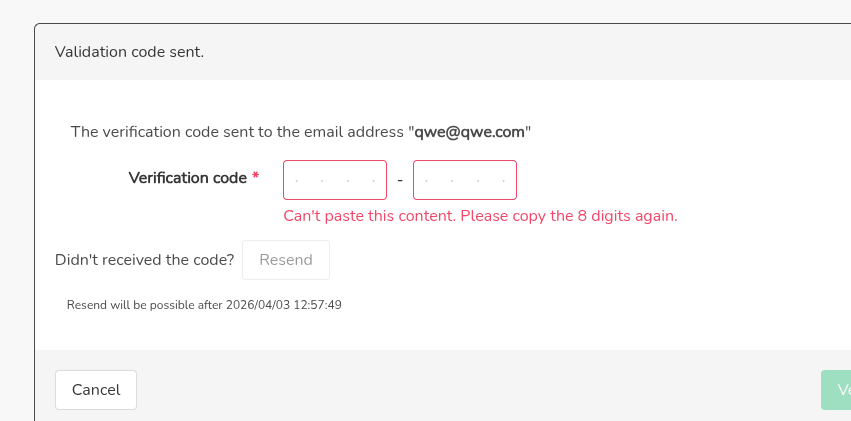851x421 pixels.
Task: Click the red paste error message
Action: coord(480,216)
